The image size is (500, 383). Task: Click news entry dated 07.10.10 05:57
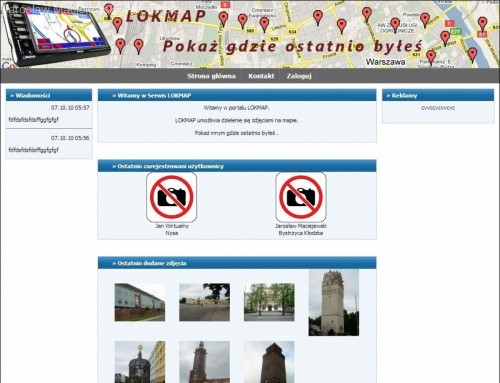coord(49,114)
